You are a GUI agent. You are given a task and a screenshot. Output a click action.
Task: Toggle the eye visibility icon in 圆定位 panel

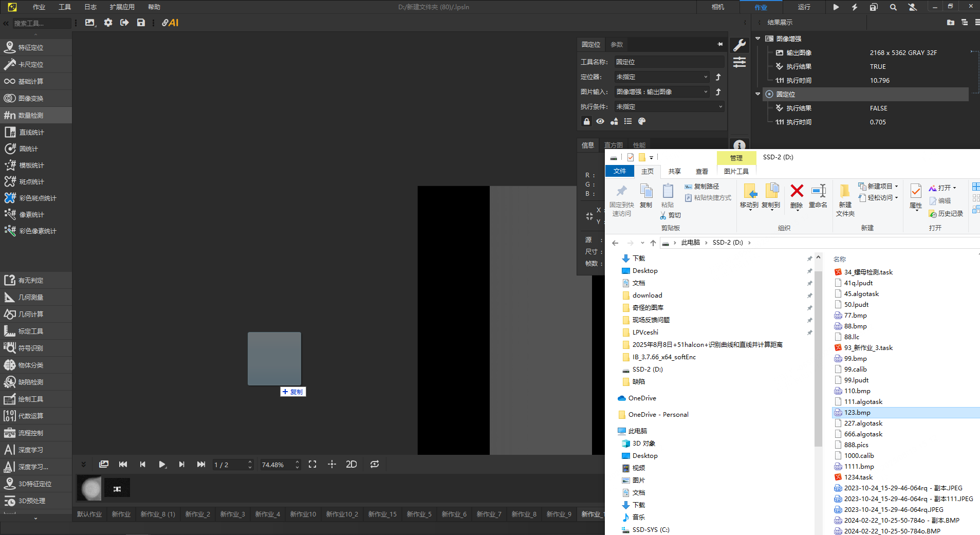point(600,121)
